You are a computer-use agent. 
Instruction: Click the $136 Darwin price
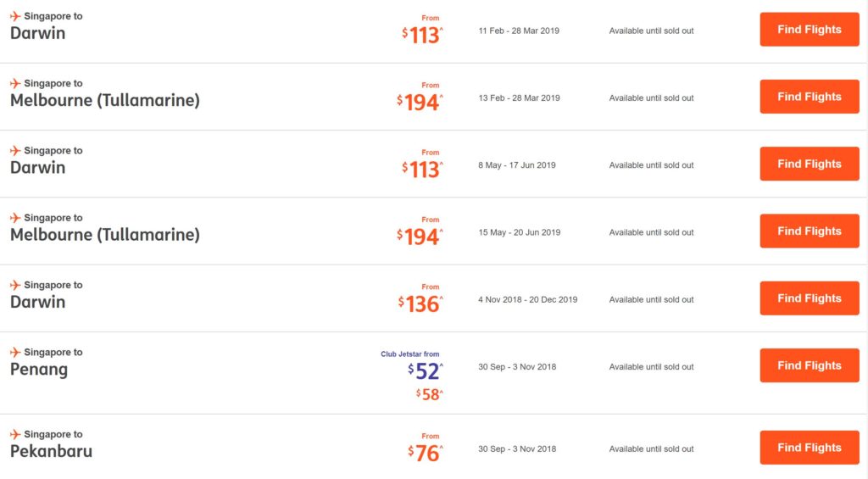pos(421,304)
